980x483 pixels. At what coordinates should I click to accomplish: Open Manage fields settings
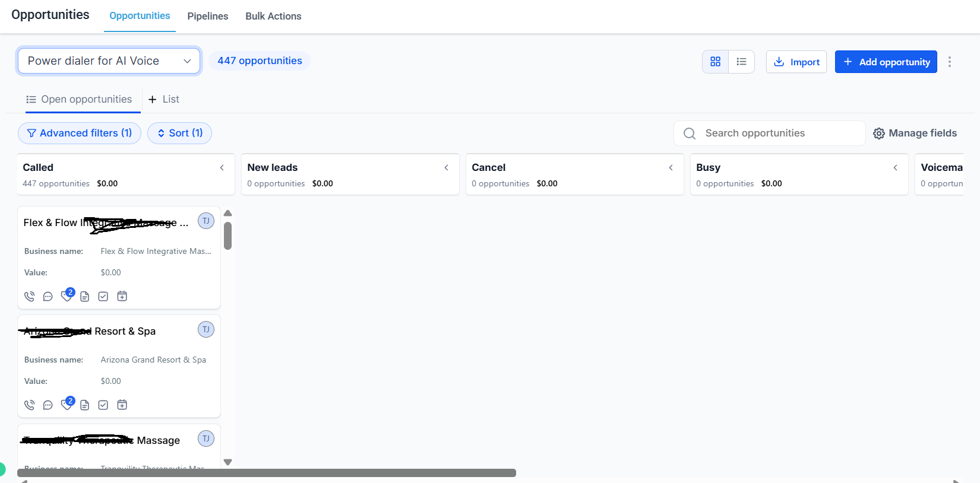point(915,133)
